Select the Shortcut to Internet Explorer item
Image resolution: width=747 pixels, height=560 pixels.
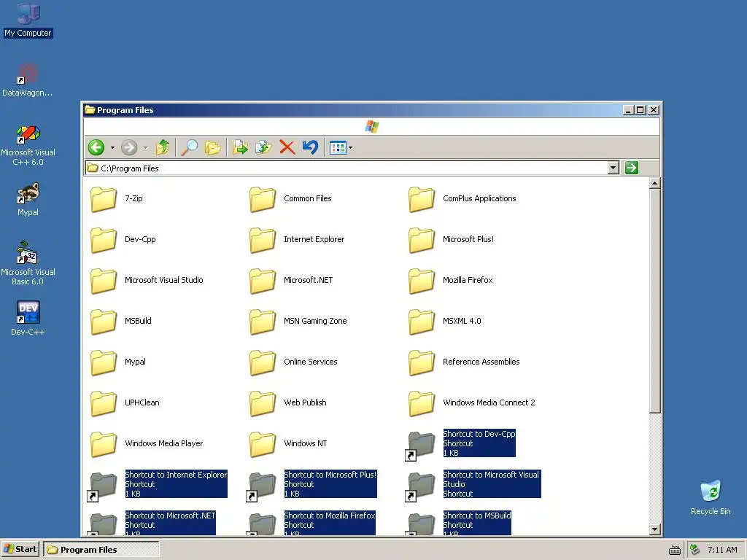pos(158,485)
